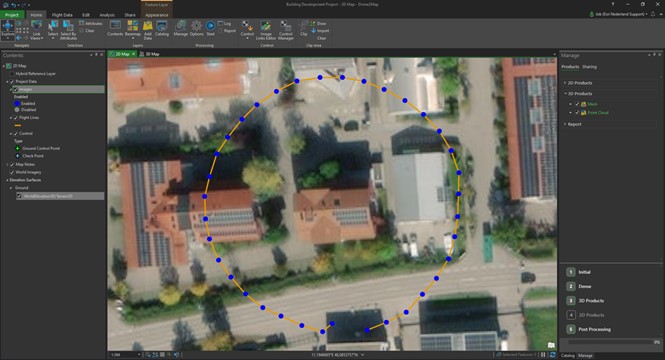Viewport: 665px width, 360px height.
Task: Open the Manage processing icon
Action: click(181, 26)
